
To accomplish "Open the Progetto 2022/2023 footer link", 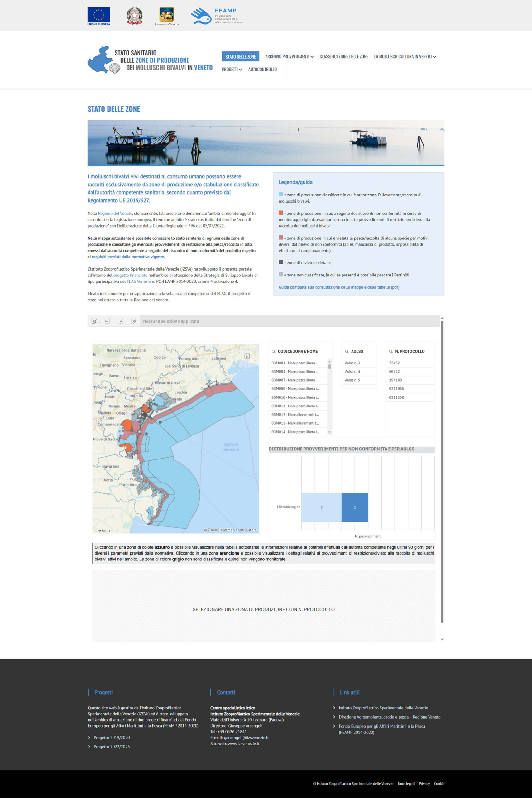I will click(x=112, y=747).
